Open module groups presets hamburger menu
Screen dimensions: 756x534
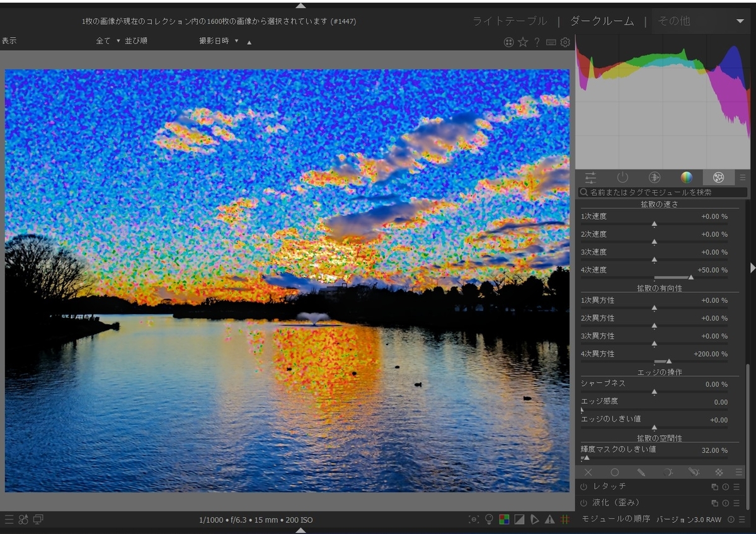743,178
